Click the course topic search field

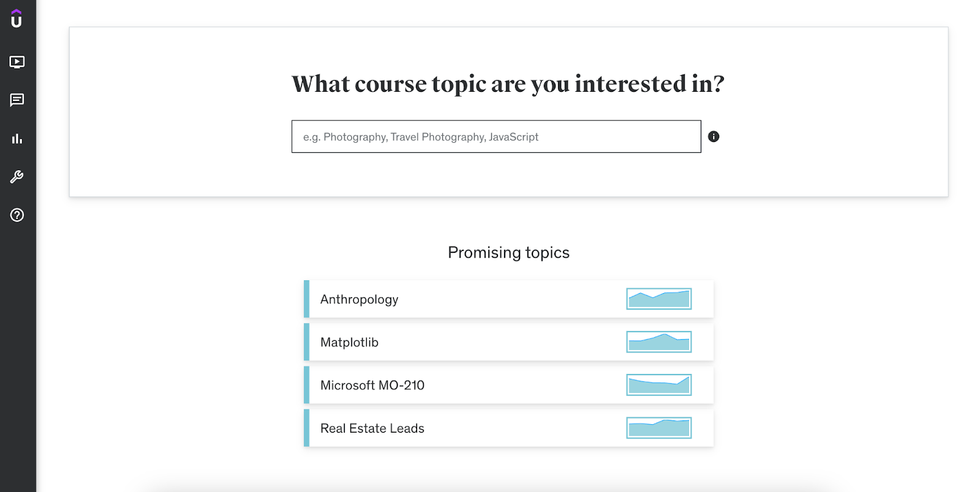(x=496, y=136)
